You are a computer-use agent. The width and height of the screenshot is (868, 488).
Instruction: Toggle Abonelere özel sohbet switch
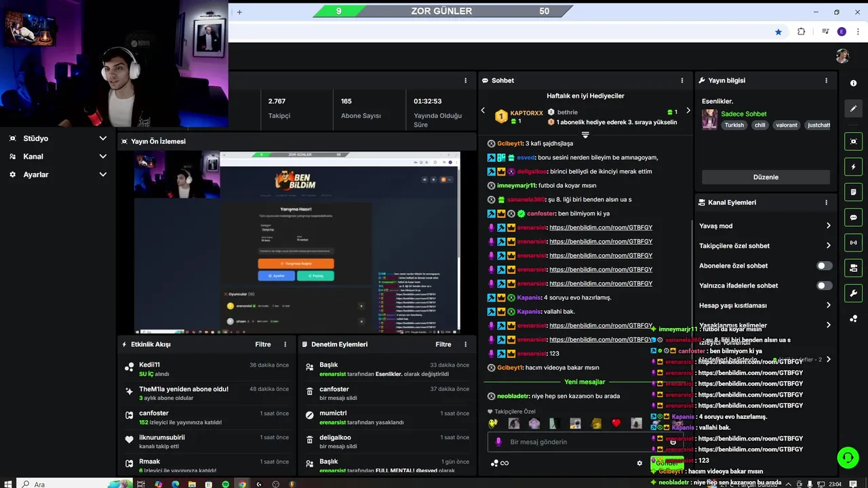pyautogui.click(x=824, y=266)
